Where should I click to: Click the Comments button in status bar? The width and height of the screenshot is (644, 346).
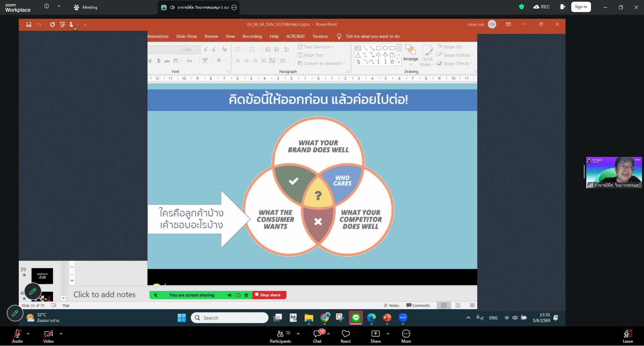[x=418, y=306]
